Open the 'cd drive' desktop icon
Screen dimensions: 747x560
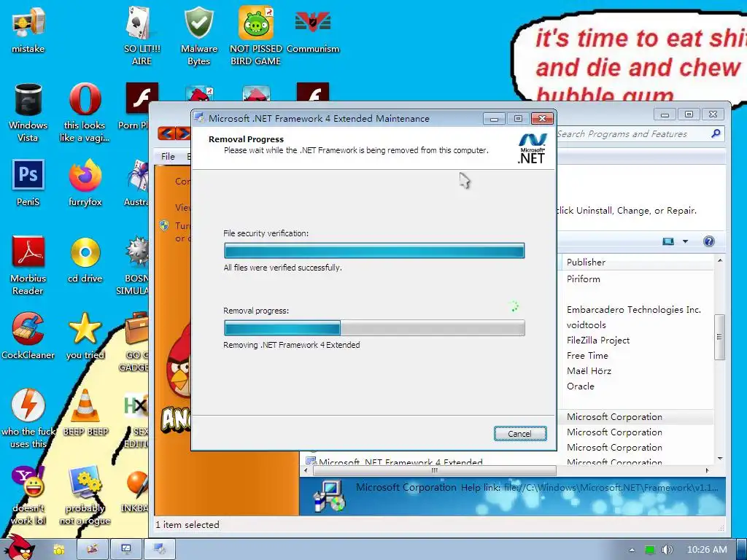pyautogui.click(x=85, y=260)
